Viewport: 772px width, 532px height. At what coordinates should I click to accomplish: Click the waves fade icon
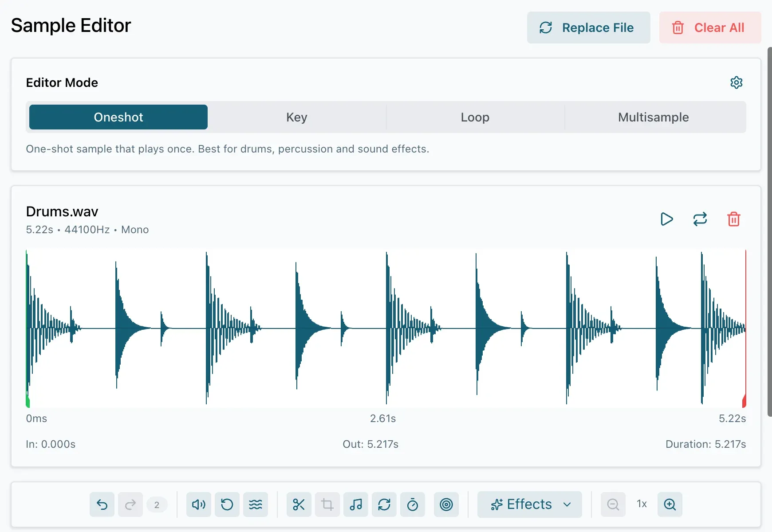[256, 505]
